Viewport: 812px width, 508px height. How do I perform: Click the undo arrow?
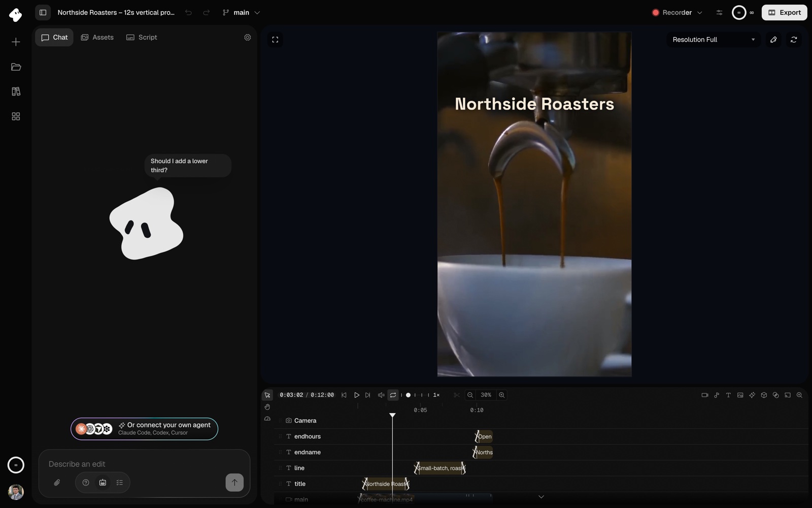tap(188, 13)
